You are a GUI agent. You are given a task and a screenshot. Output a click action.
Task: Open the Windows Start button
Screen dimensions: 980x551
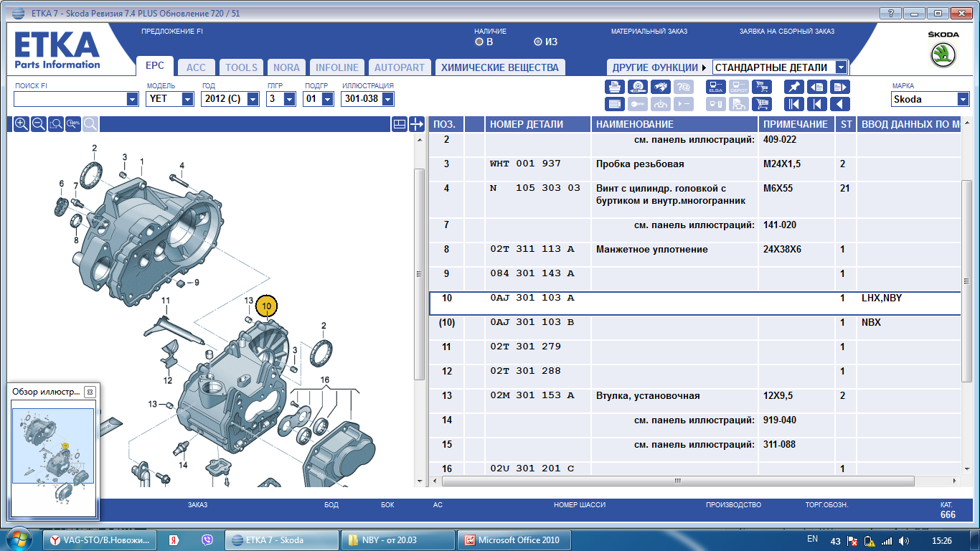19,540
